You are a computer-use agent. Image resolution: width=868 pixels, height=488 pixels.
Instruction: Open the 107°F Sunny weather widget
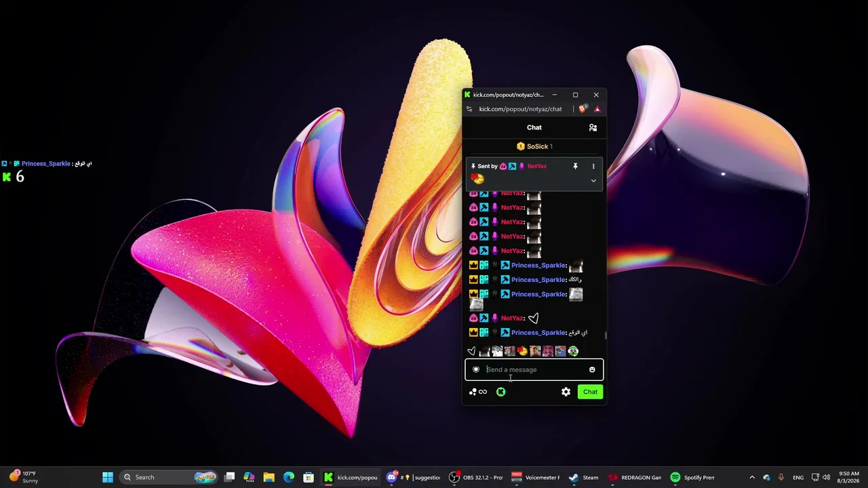(x=23, y=477)
